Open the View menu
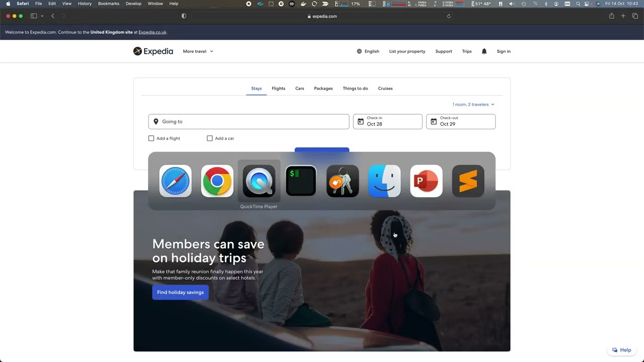The height and width of the screenshot is (362, 644). tap(66, 4)
